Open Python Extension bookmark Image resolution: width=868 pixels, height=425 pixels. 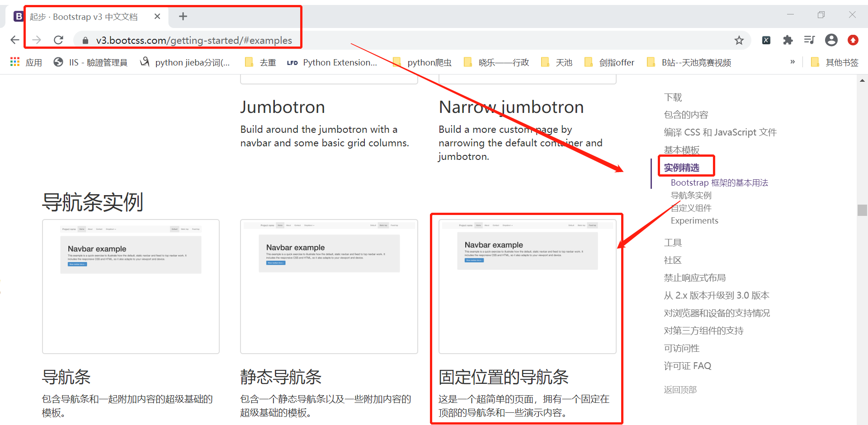(332, 62)
